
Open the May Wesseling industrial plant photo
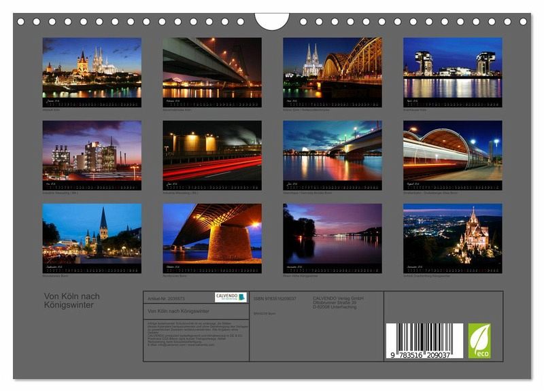92,152
